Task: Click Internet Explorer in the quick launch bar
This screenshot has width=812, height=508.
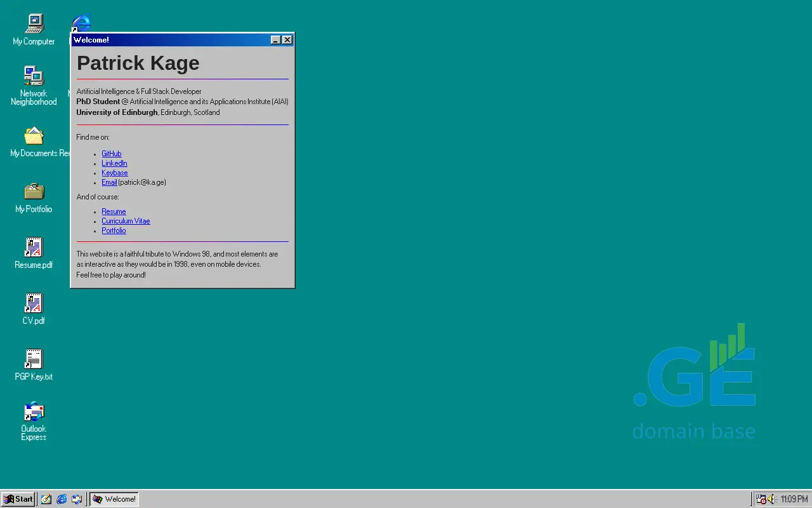Action: pyautogui.click(x=62, y=499)
